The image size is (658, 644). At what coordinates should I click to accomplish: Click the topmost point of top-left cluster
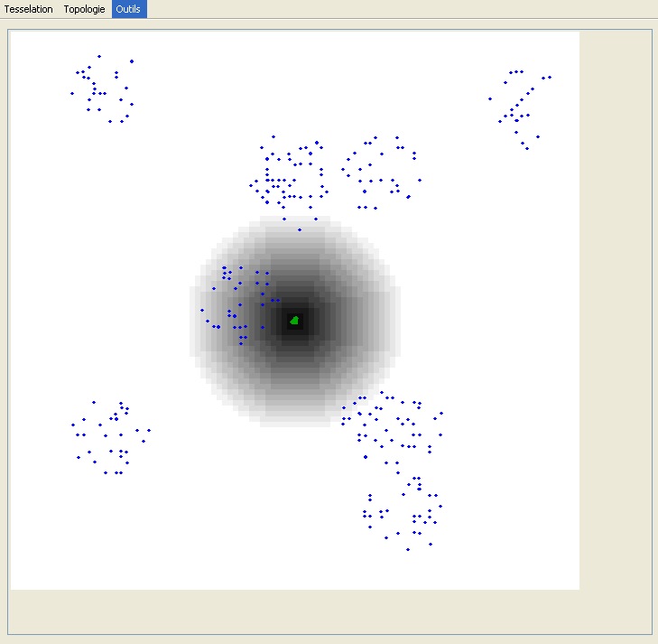pyautogui.click(x=99, y=56)
